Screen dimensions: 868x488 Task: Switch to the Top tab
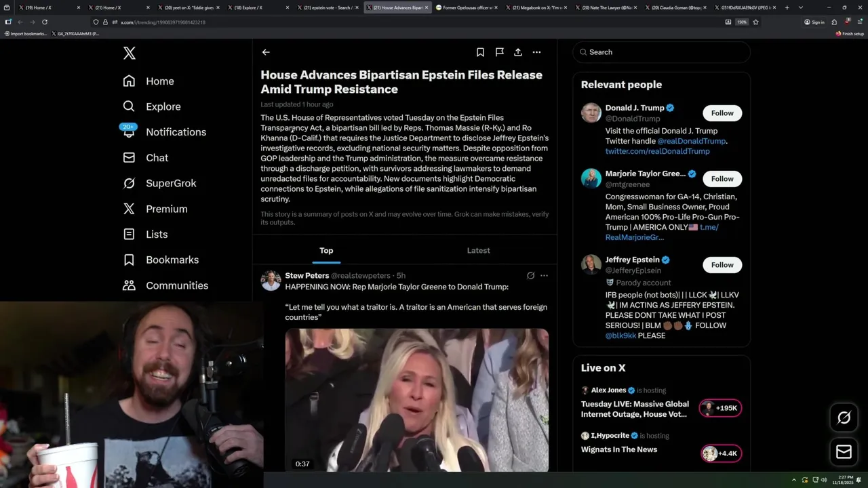[x=326, y=251]
